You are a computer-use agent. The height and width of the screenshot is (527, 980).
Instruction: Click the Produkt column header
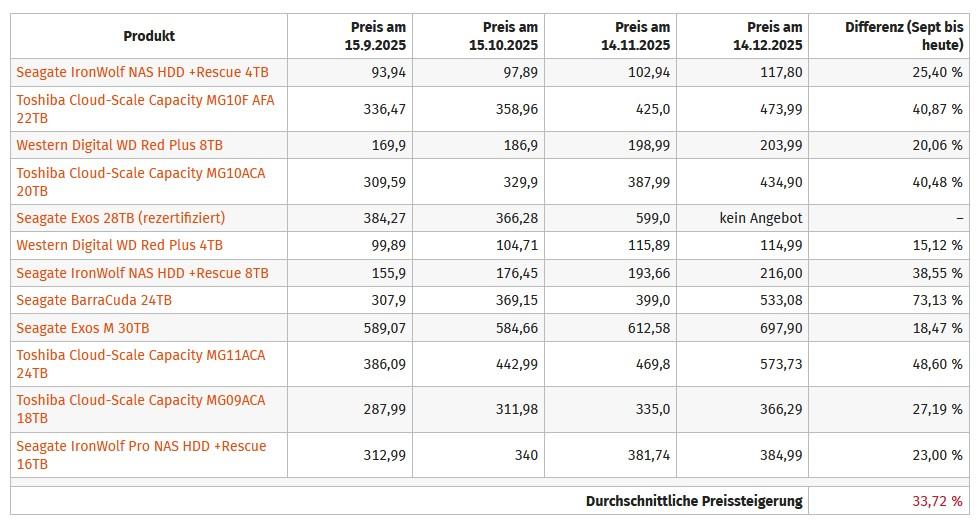point(149,36)
